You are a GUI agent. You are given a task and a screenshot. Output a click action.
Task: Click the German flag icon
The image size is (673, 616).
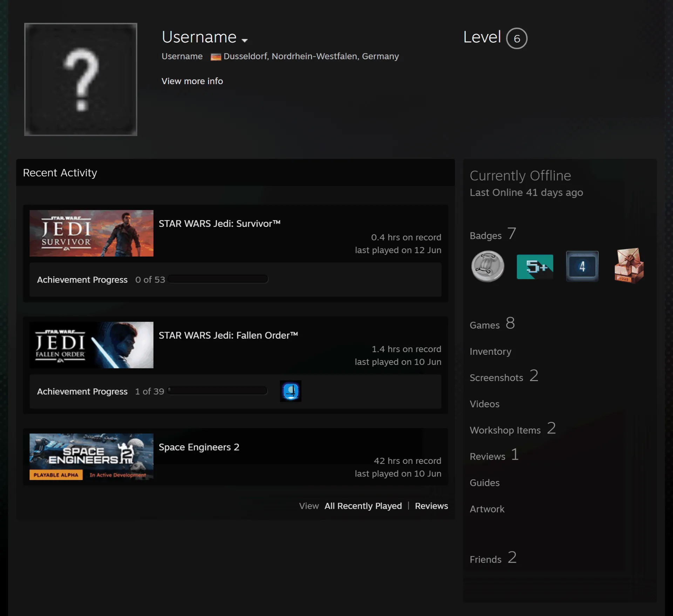click(x=216, y=57)
